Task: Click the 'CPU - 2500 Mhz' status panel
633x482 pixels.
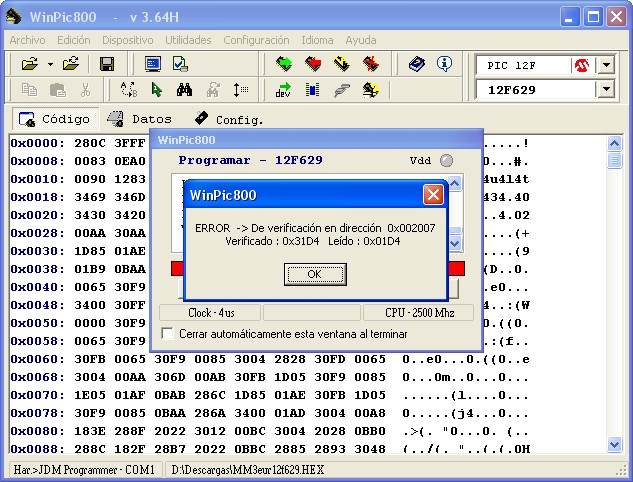Action: pyautogui.click(x=419, y=313)
